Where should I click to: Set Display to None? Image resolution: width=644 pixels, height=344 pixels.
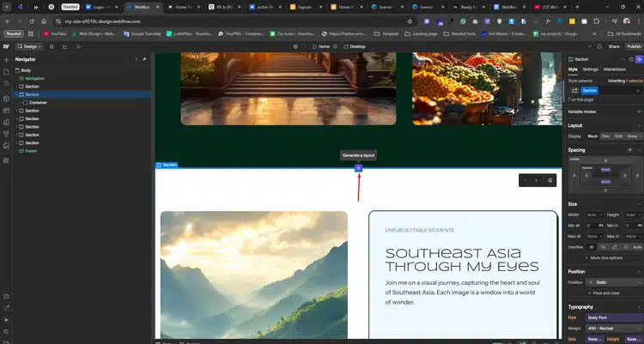632,136
